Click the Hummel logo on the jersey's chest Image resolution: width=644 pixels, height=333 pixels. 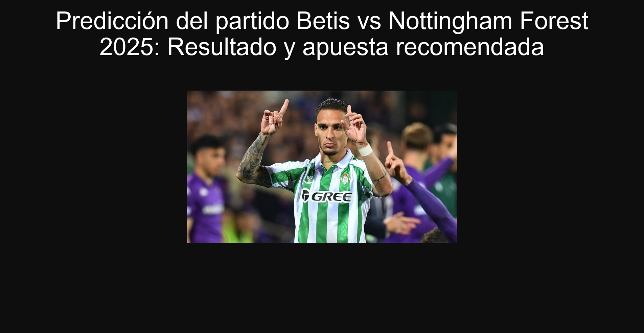(307, 181)
